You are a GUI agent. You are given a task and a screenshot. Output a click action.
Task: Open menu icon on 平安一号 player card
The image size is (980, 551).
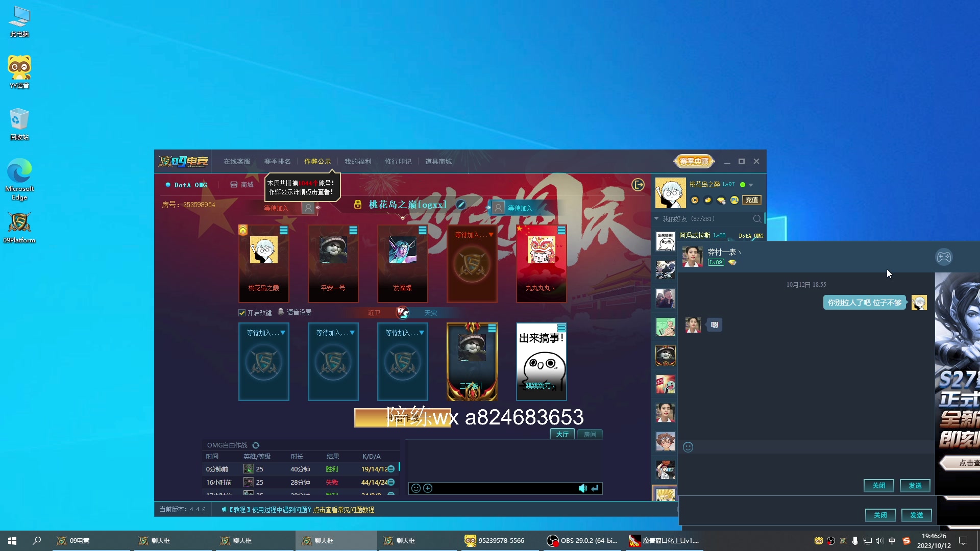[353, 231]
